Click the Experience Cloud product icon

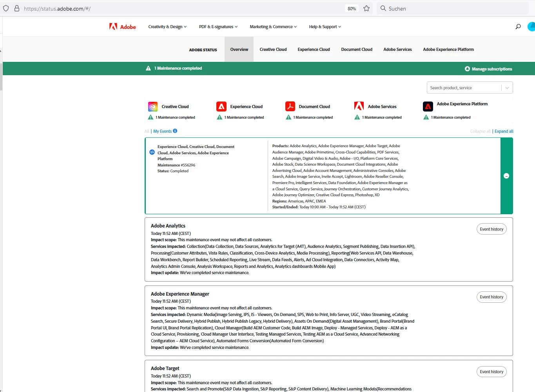221,107
